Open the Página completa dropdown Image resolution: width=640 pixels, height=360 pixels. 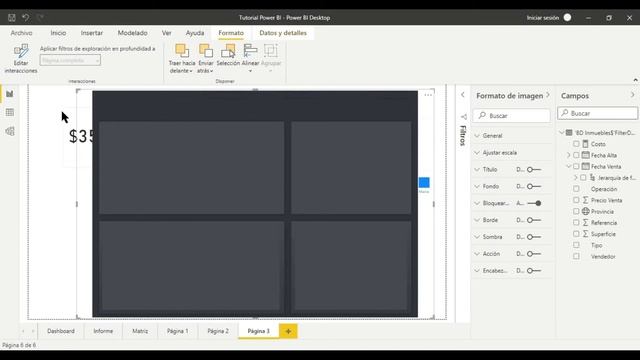(70, 60)
